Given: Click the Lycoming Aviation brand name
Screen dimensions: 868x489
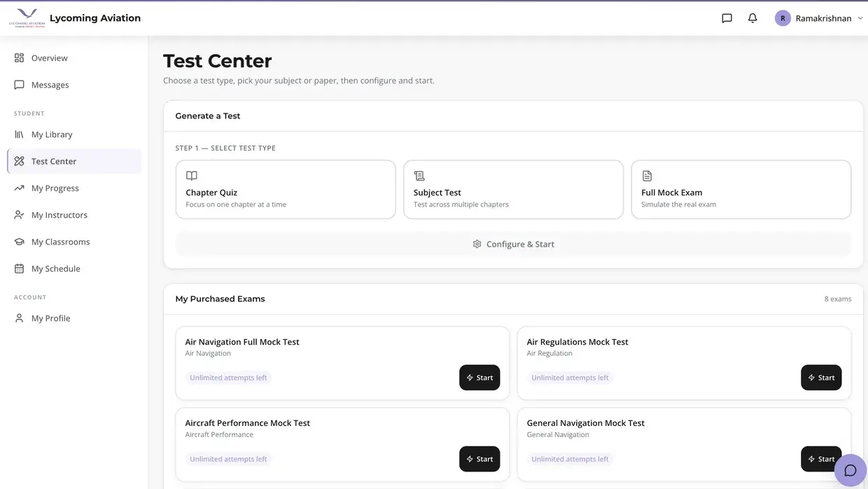Looking at the screenshot, I should pos(95,18).
